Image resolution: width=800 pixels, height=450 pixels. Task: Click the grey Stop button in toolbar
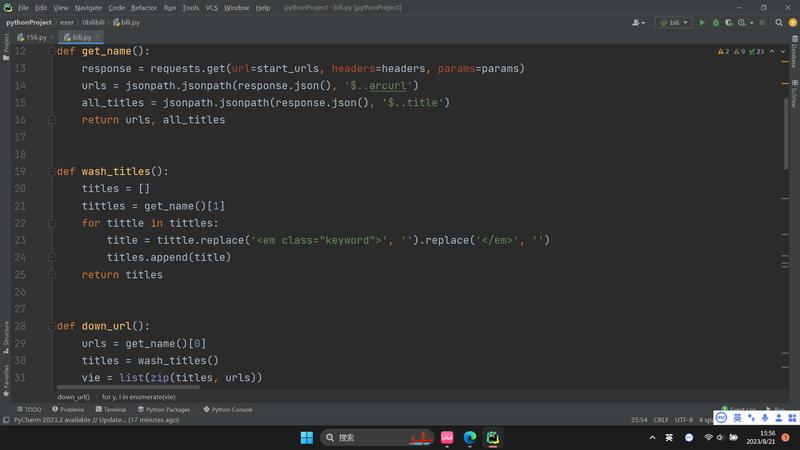(762, 22)
